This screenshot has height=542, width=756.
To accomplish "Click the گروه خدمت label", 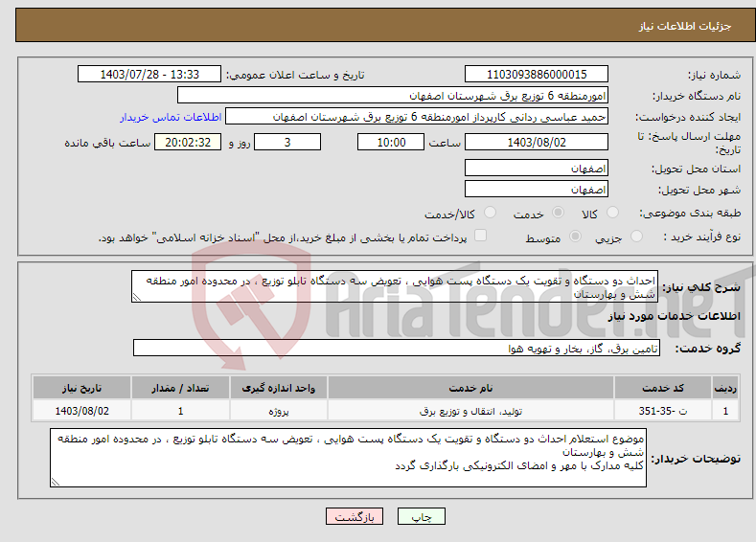I will [708, 349].
